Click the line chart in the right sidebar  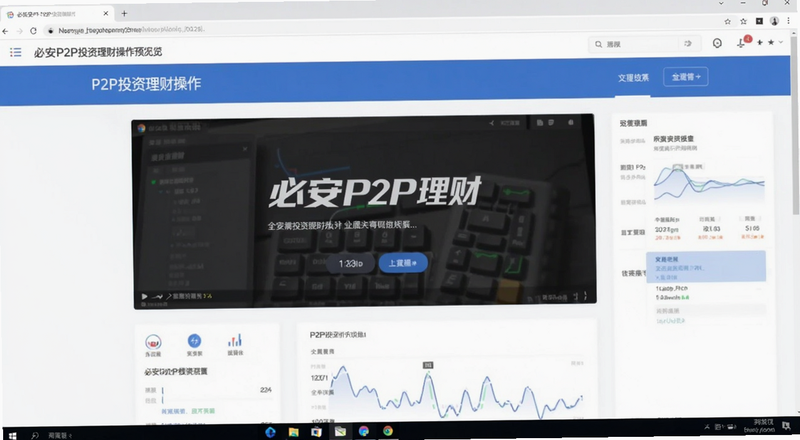coord(709,184)
